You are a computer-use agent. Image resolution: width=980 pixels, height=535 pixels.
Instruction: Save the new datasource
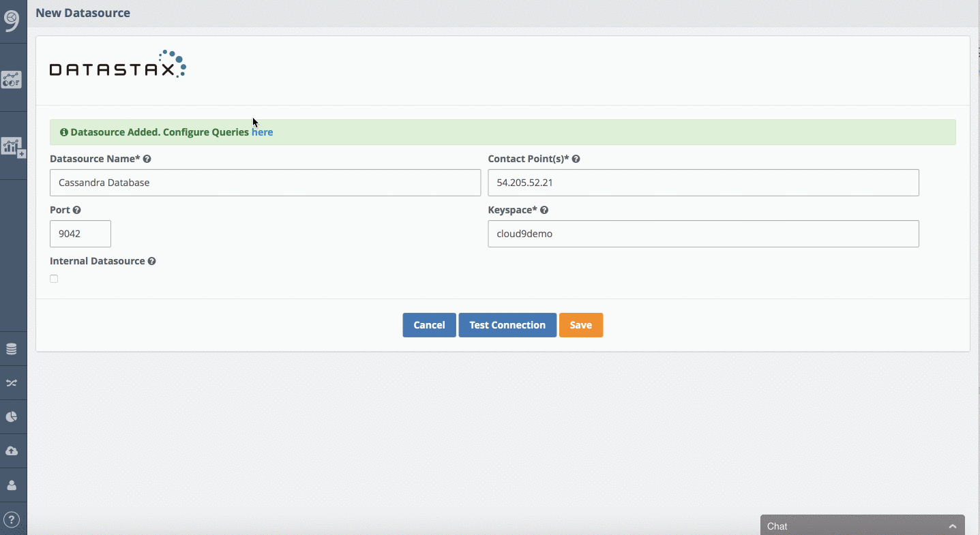pyautogui.click(x=581, y=325)
